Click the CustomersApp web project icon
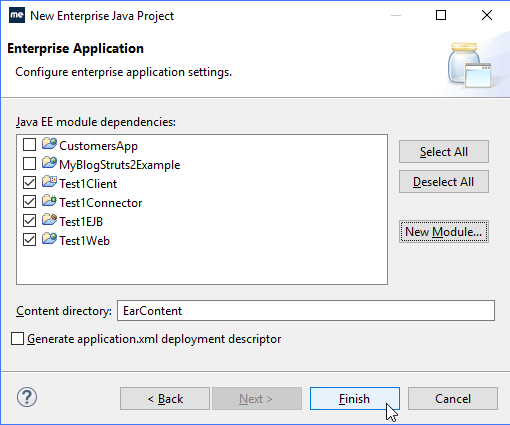Screen dimensions: 510x425 [x=49, y=144]
